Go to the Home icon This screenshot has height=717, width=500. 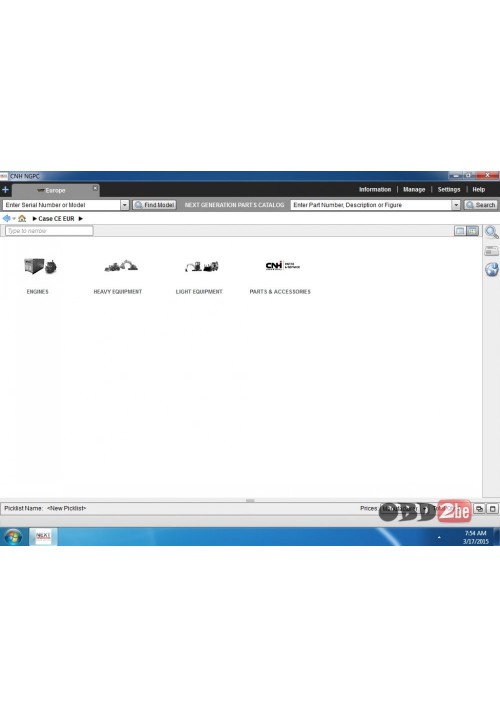[x=22, y=219]
